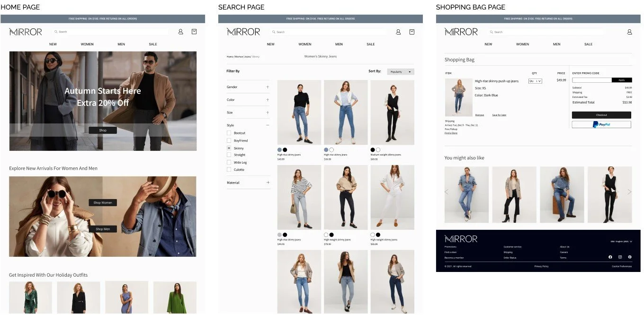Check the Bootcut style filter

tap(229, 133)
